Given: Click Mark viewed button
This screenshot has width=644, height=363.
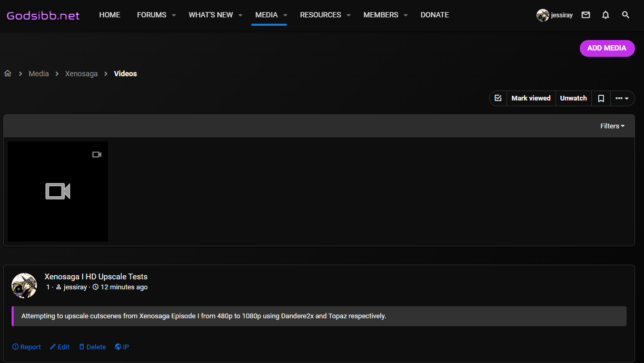Looking at the screenshot, I should tap(531, 98).
